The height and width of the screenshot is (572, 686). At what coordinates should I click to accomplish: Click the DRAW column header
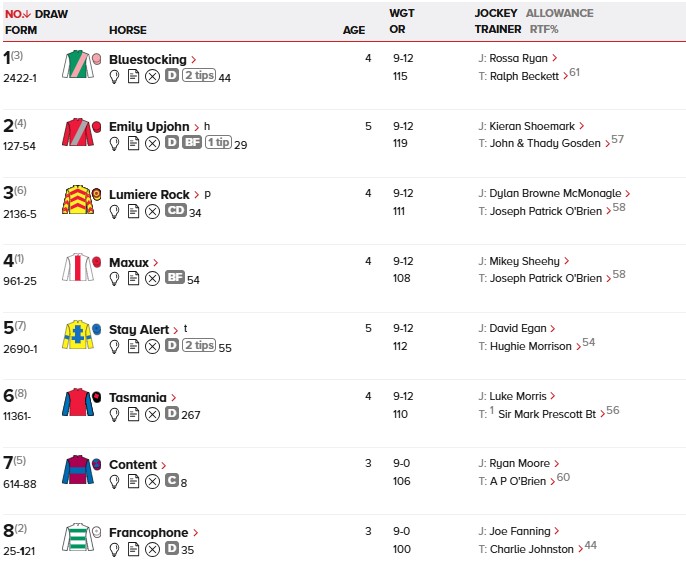pyautogui.click(x=51, y=14)
